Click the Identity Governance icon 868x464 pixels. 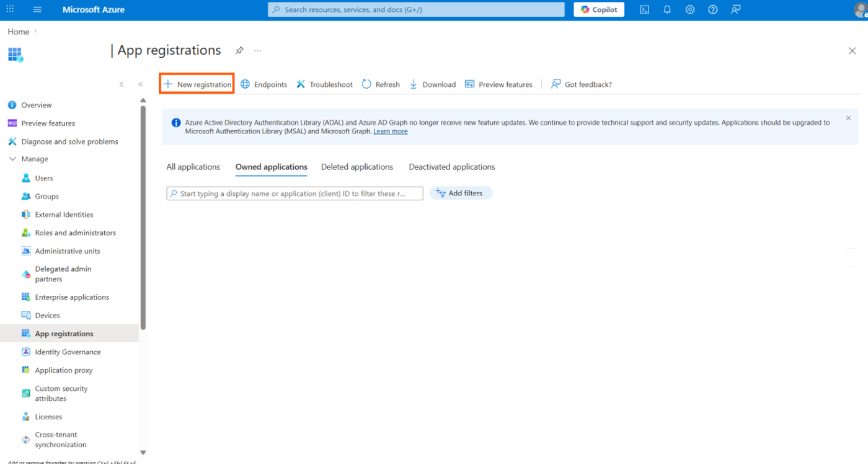pyautogui.click(x=26, y=352)
